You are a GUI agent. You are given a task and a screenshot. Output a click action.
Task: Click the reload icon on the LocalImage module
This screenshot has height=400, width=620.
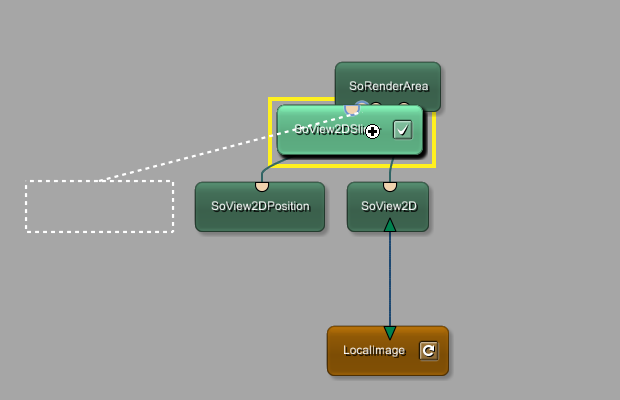pyautogui.click(x=428, y=351)
